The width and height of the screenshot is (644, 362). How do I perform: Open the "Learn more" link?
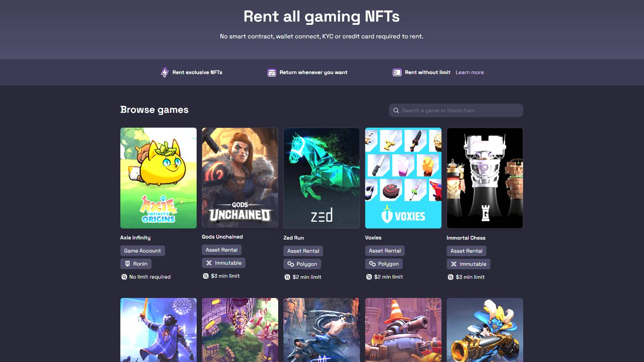470,72
